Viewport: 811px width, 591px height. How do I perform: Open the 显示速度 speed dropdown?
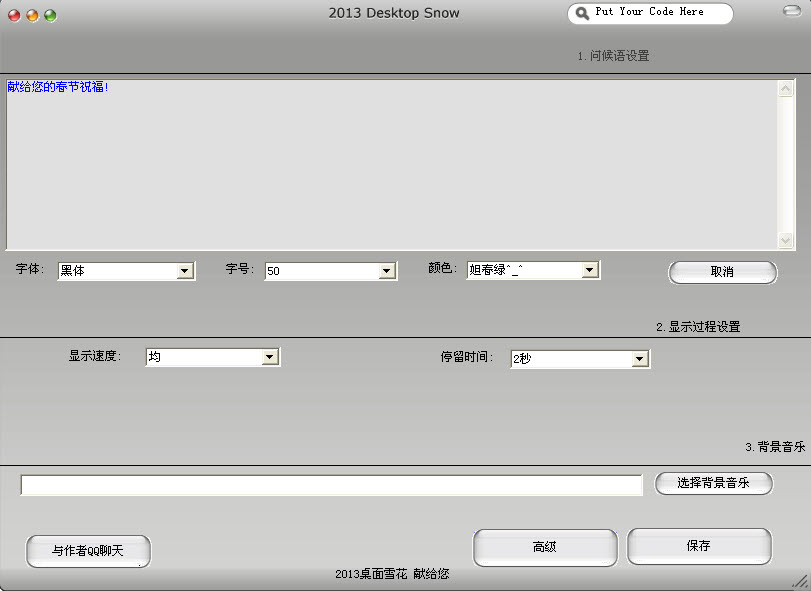pos(213,357)
